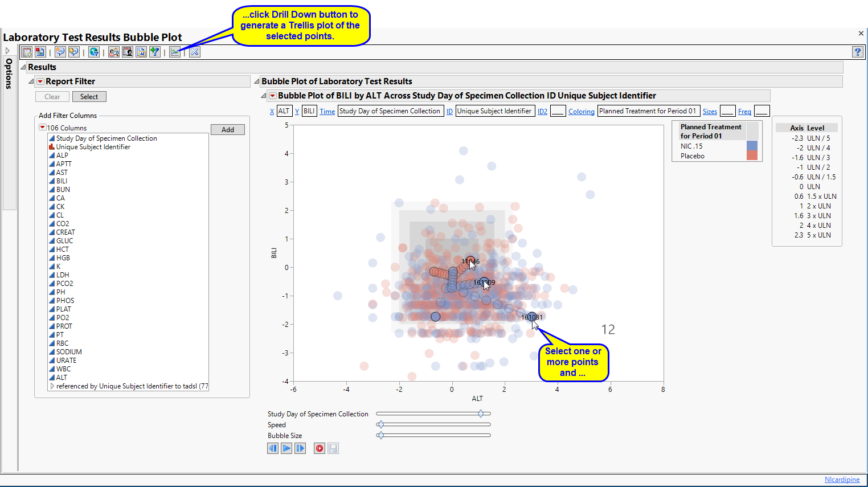The width and height of the screenshot is (868, 487).
Task: Click the Time role link
Action: 327,112
